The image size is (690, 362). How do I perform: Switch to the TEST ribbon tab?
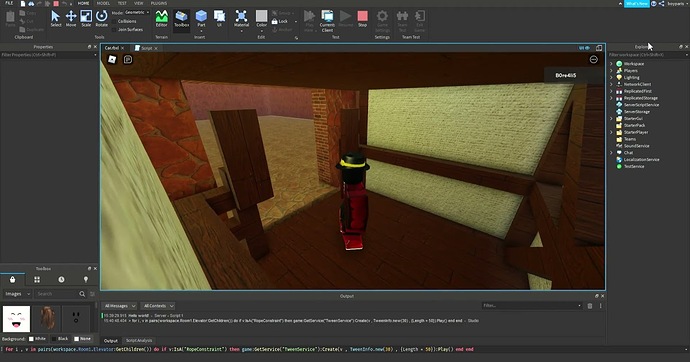coord(122,3)
